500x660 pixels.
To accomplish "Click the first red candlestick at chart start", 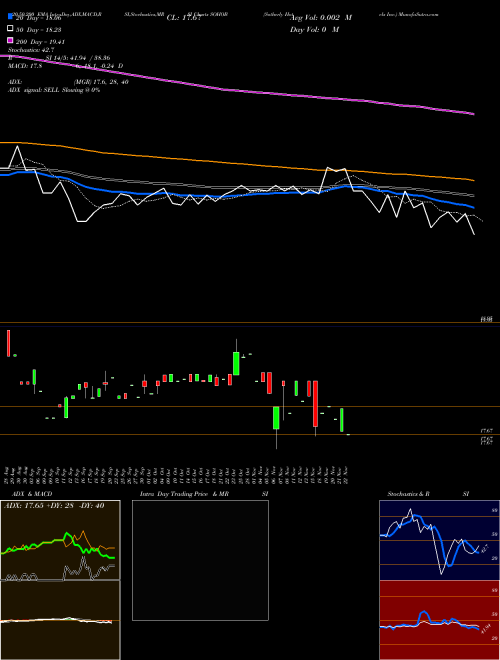I will [x=8, y=343].
